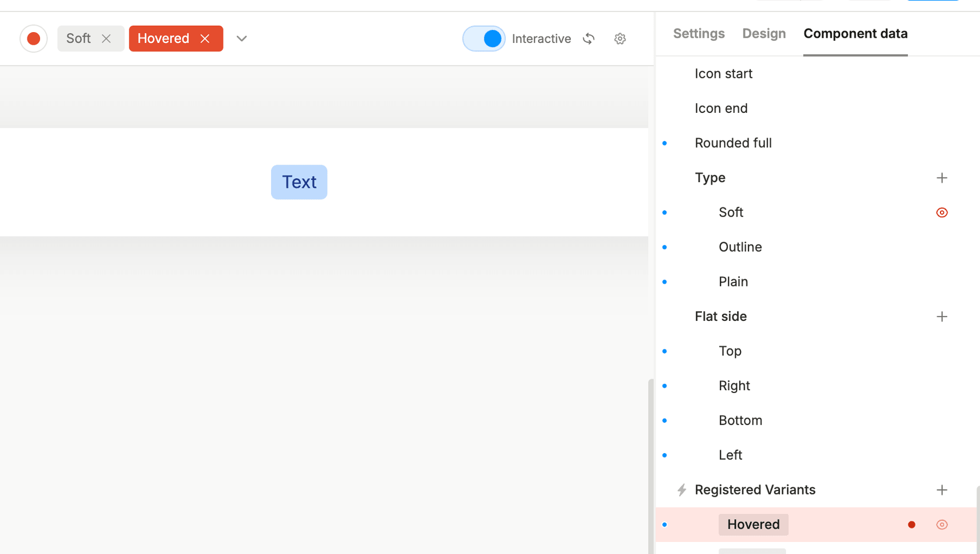
Task: Select the Bottom flat side option
Action: click(740, 421)
